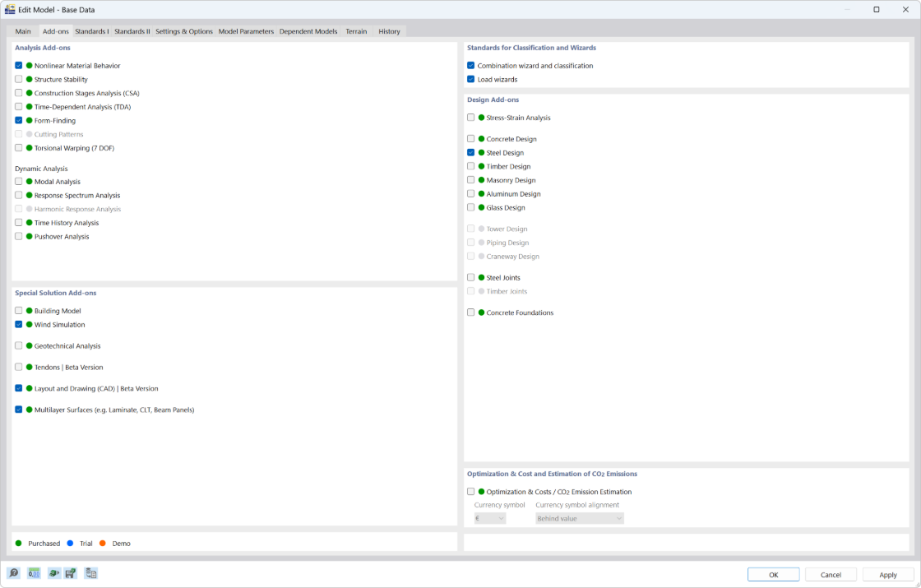Click the grayed Harmonic Response Analysis label

(x=77, y=209)
